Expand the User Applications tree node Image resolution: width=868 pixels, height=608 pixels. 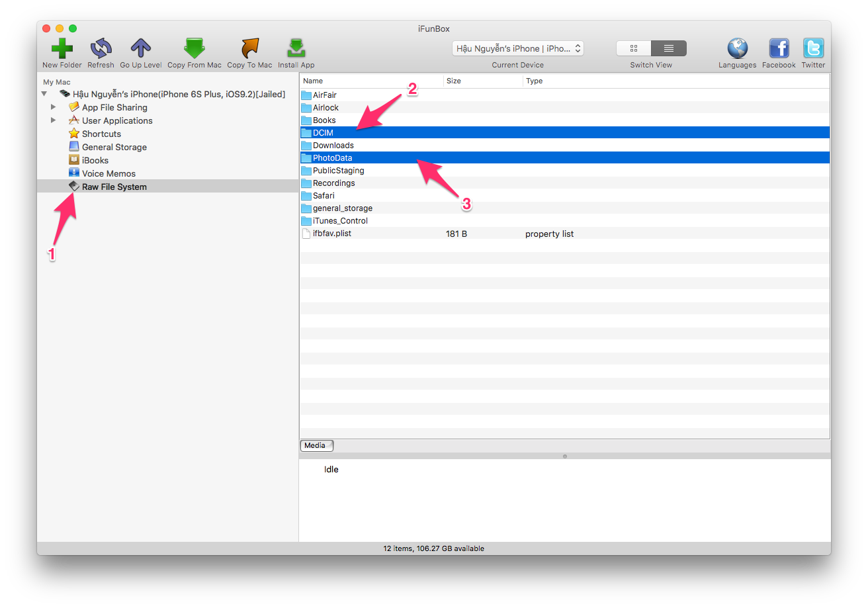(x=54, y=120)
